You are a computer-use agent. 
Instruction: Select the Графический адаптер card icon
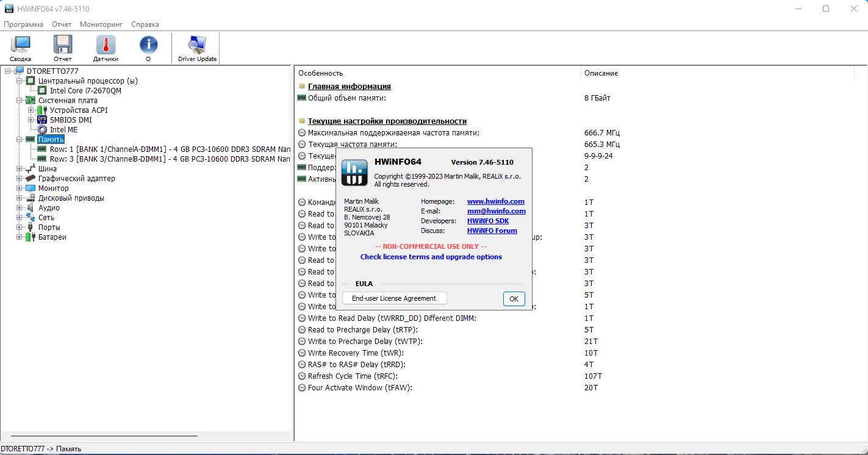(x=30, y=178)
